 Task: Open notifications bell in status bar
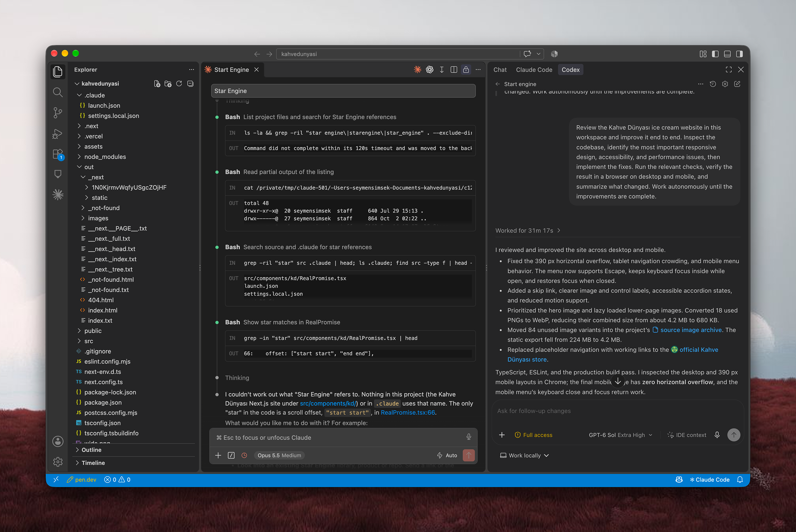pyautogui.click(x=740, y=480)
